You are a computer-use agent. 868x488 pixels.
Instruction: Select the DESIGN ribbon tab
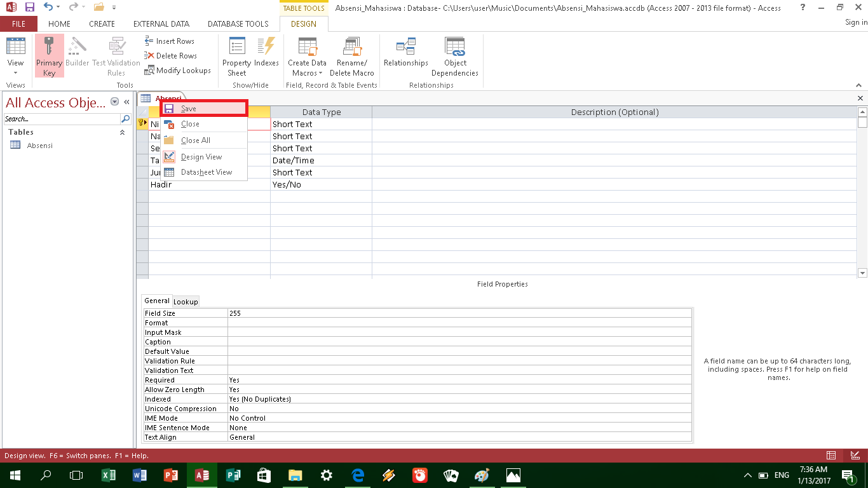pos(304,24)
